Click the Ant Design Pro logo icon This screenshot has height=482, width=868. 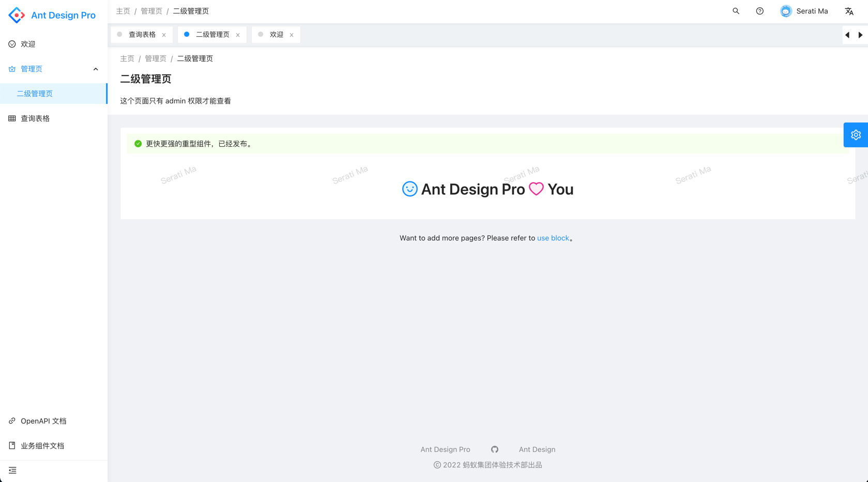pos(17,15)
